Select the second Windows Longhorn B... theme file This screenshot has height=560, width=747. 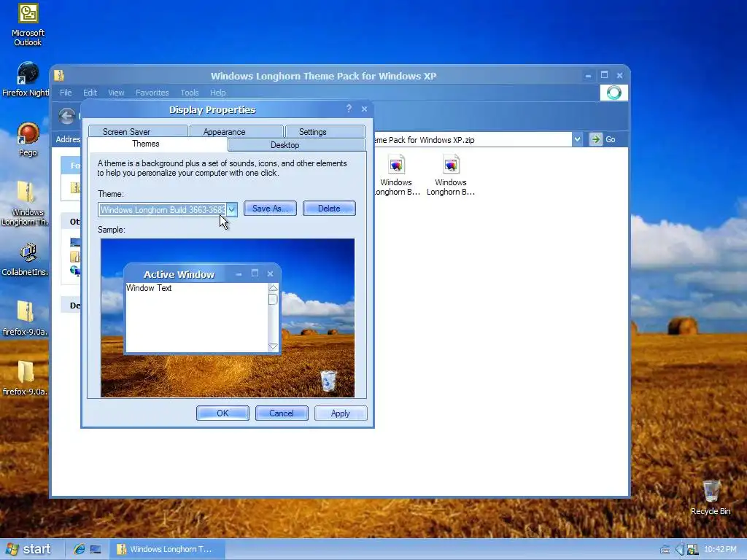coord(451,175)
